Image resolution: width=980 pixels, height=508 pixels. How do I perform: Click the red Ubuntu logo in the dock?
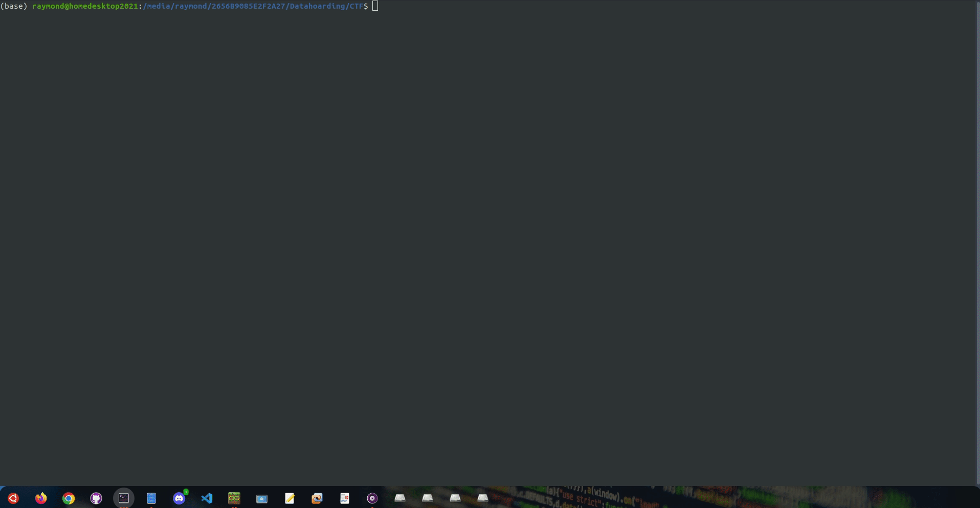tap(13, 498)
